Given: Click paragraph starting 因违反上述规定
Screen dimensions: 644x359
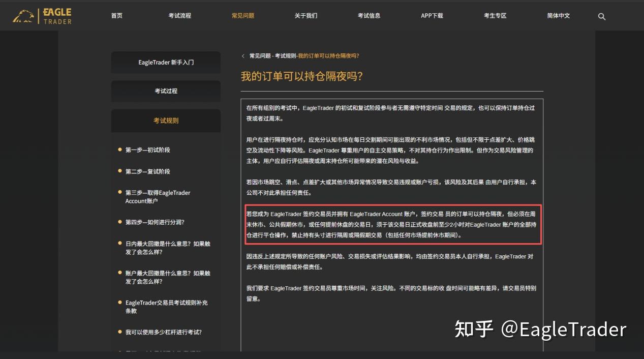Looking at the screenshot, I should 390,262.
